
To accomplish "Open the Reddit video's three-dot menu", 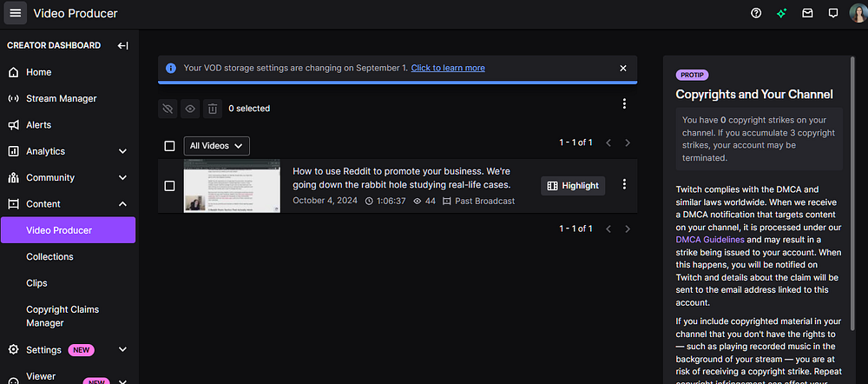I will (624, 184).
